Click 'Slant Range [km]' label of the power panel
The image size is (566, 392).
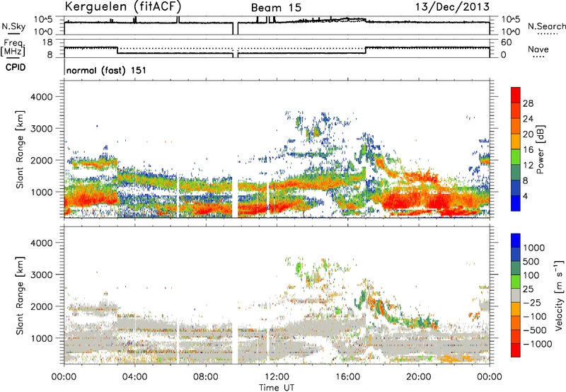(20, 149)
